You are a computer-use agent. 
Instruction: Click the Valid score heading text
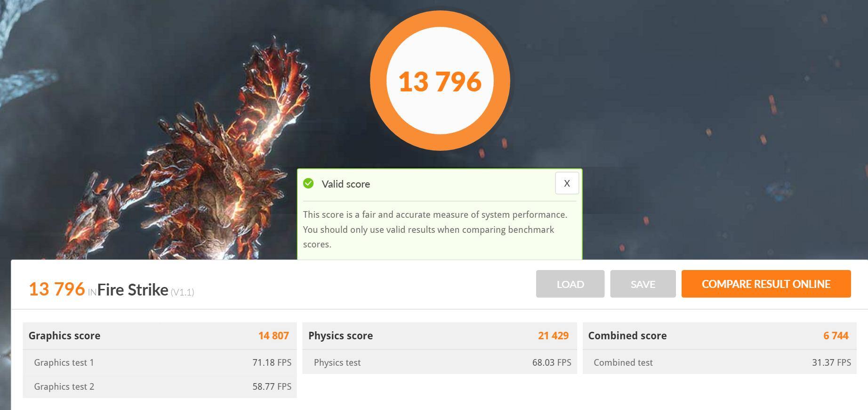tap(346, 184)
